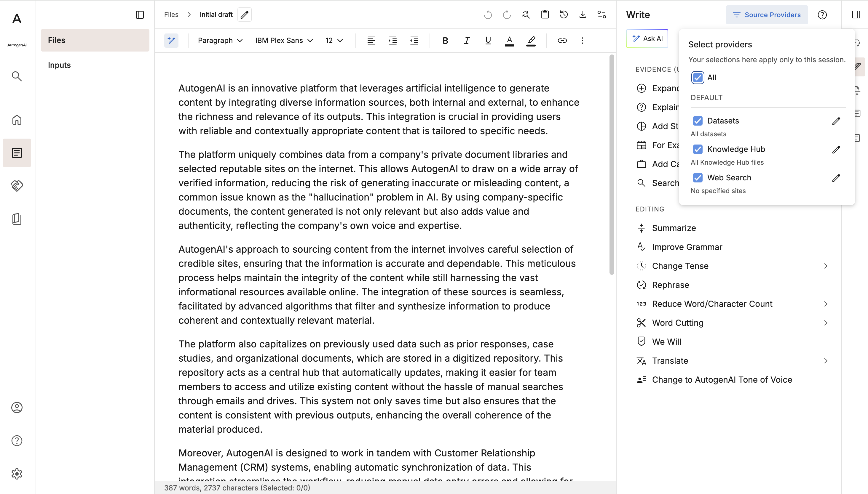Edit Datasets provider with pencil icon
The width and height of the screenshot is (868, 494).
point(836,121)
